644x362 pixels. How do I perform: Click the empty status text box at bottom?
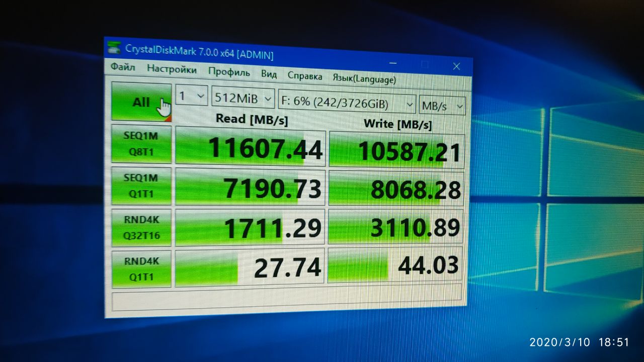coord(287,297)
